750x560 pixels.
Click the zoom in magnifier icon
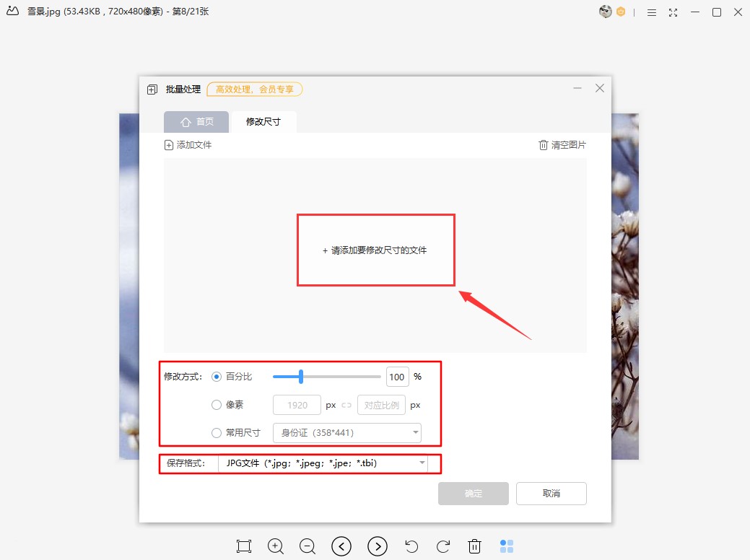pyautogui.click(x=276, y=546)
